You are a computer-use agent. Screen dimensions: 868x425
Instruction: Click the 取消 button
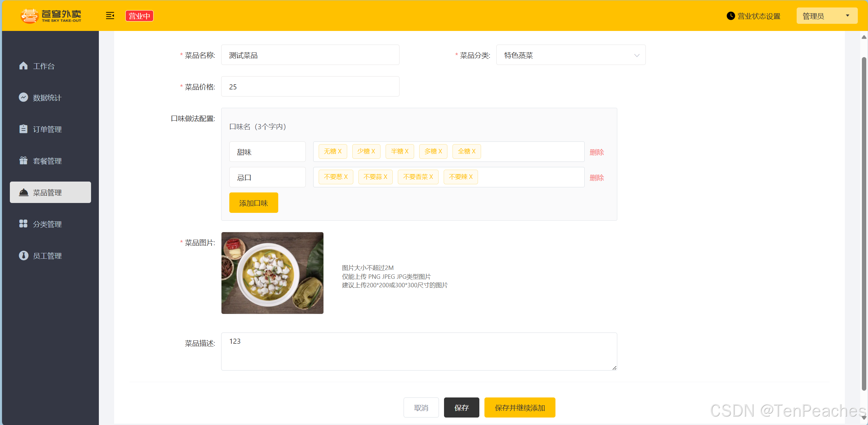(421, 407)
